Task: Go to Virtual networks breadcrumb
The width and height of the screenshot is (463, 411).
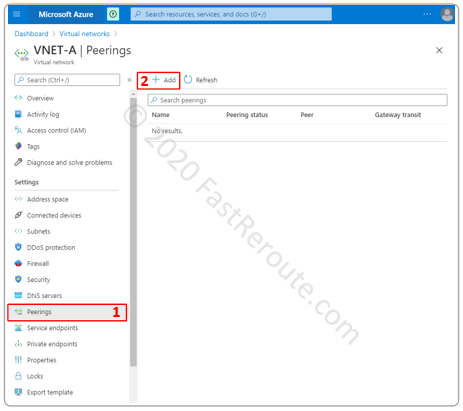Action: pos(84,34)
